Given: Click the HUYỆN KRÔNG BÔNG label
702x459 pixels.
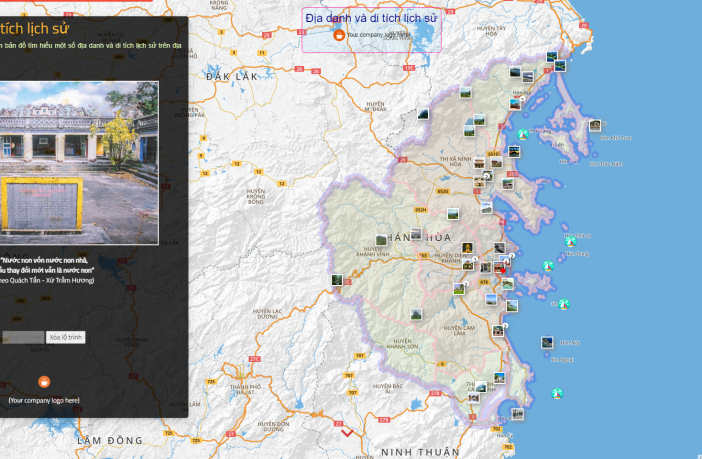Looking at the screenshot, I should pos(256,196).
